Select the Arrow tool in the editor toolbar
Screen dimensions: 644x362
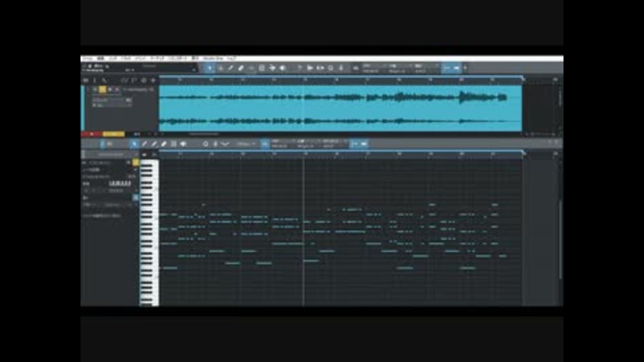(x=134, y=144)
